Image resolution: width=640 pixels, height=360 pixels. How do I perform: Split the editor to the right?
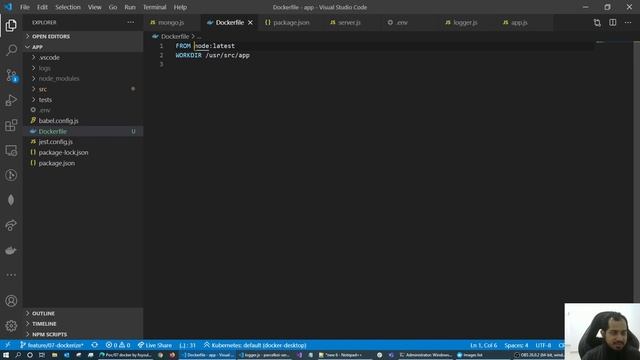tap(613, 23)
